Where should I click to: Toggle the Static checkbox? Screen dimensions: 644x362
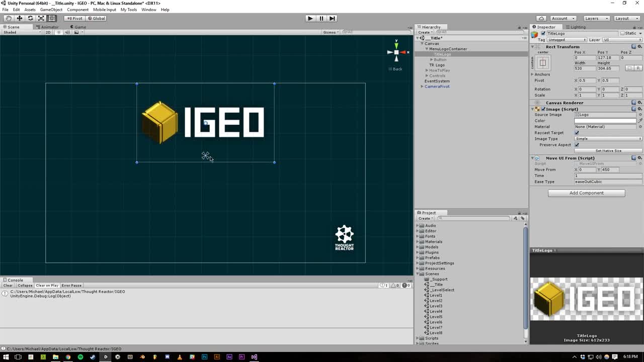[x=622, y=33]
